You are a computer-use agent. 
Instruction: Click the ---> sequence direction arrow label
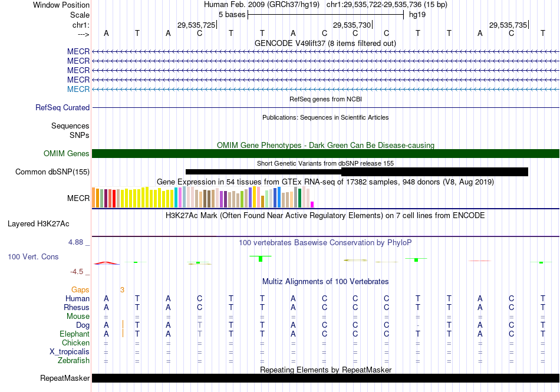[x=84, y=34]
